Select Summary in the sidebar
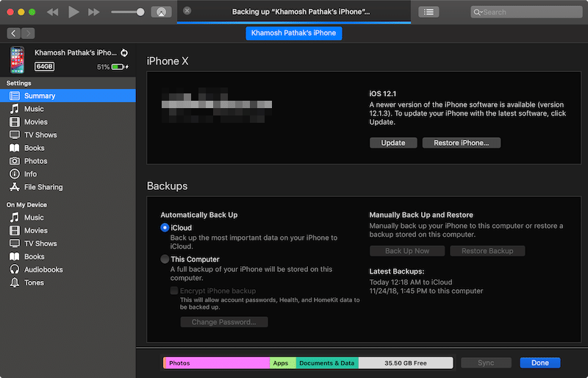 click(x=40, y=96)
